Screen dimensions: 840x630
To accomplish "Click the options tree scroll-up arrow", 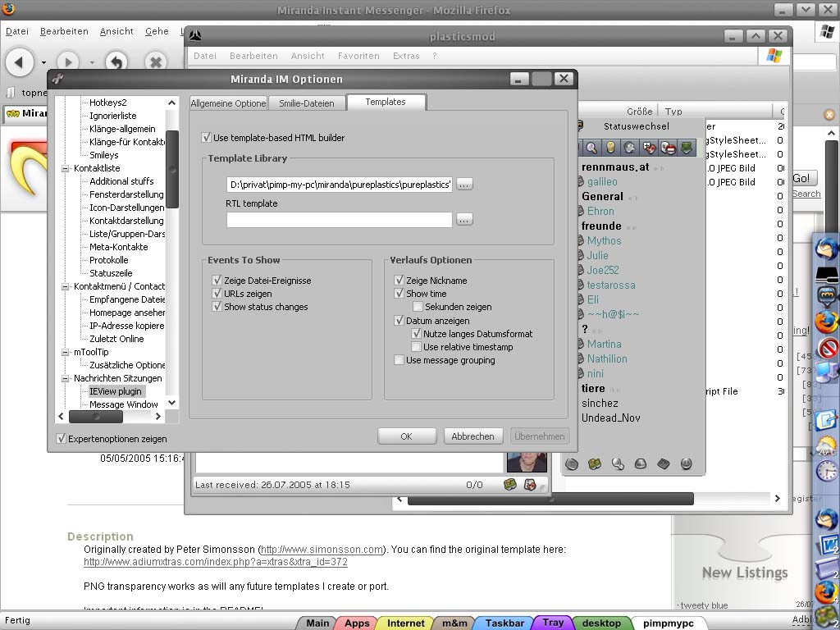I will point(171,103).
